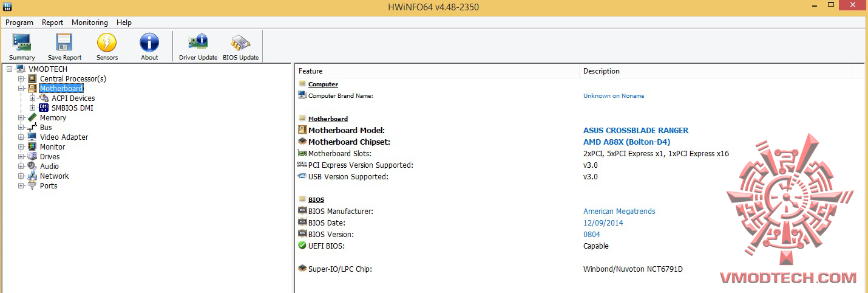Click the Monitor icon in tree
The image size is (868, 293).
32,146
